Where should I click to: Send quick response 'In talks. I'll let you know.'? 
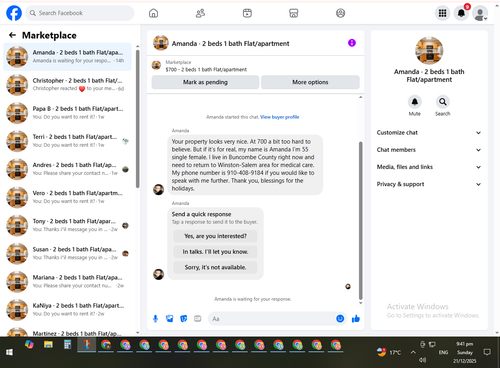(x=215, y=252)
